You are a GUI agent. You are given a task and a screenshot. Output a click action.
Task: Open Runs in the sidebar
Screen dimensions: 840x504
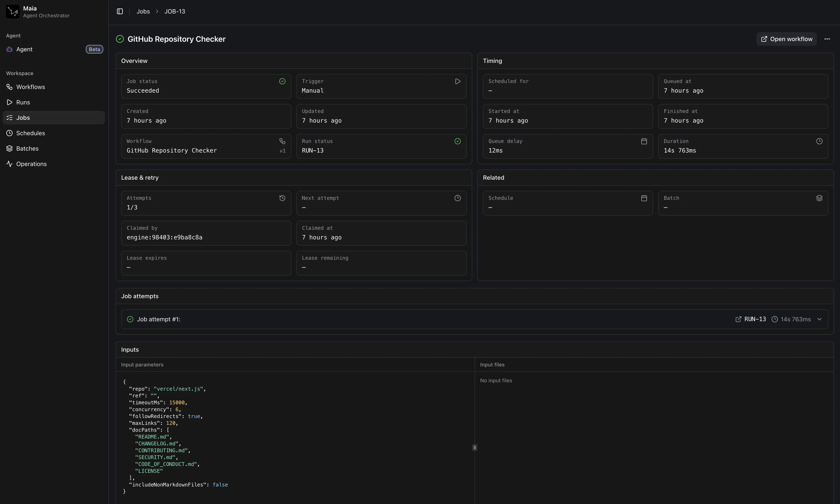click(x=23, y=102)
